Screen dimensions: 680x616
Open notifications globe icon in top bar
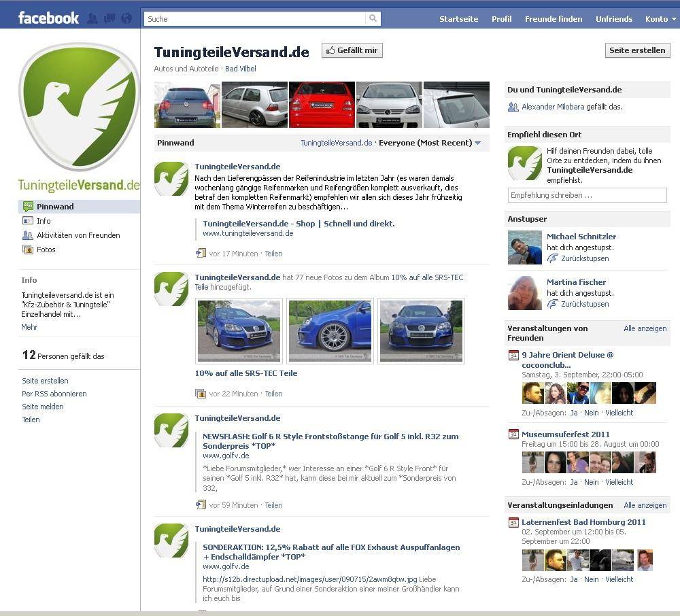point(126,18)
